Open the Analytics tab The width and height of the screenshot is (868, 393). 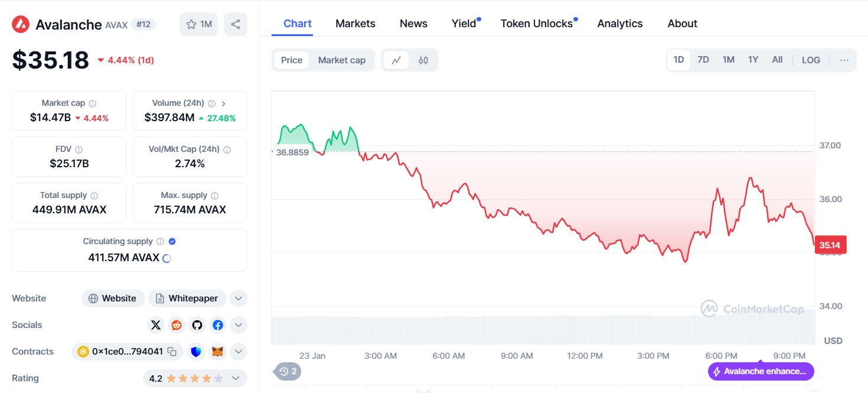pyautogui.click(x=620, y=24)
